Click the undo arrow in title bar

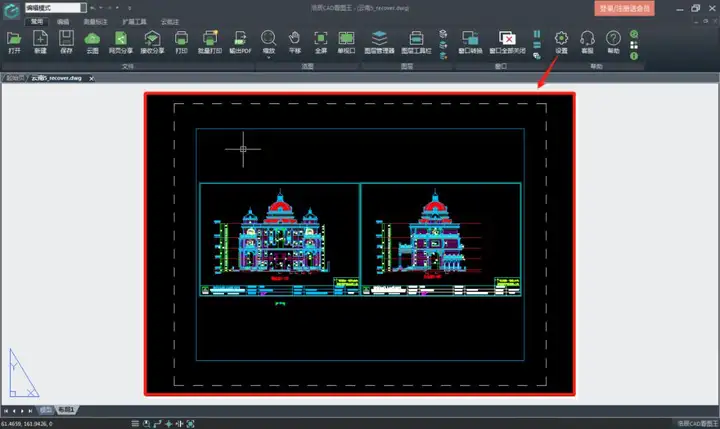(93, 8)
